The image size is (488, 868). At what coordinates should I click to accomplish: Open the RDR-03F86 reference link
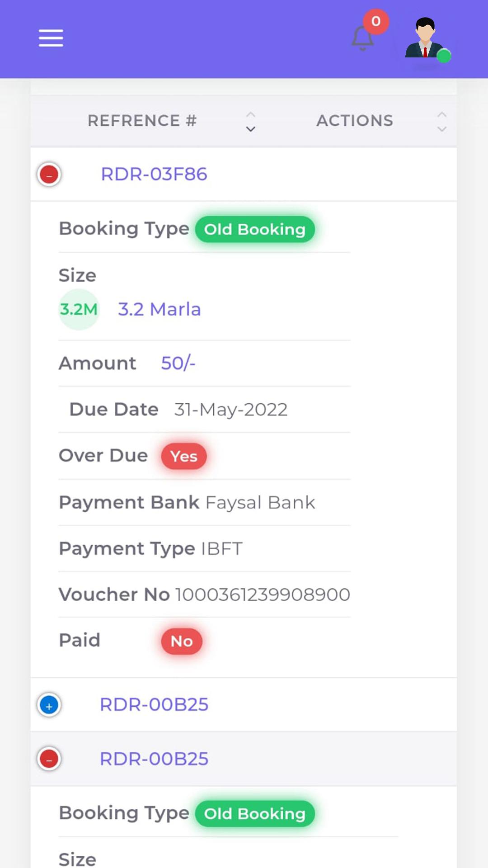click(x=154, y=174)
